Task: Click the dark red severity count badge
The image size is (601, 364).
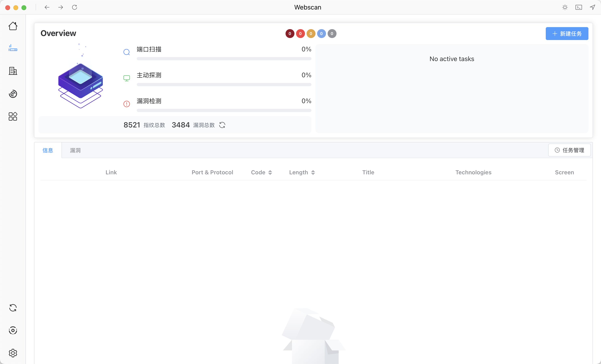Action: coord(290,34)
